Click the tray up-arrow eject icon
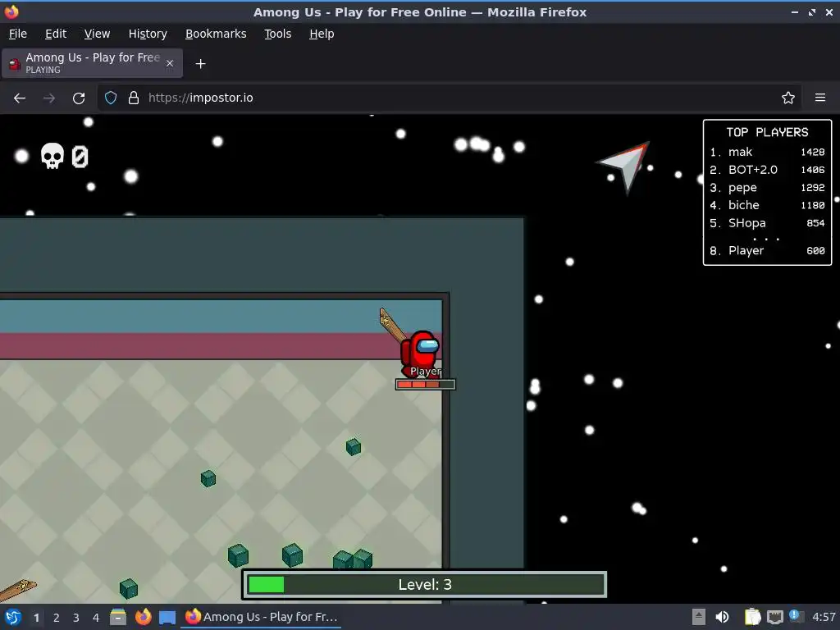 click(x=699, y=617)
